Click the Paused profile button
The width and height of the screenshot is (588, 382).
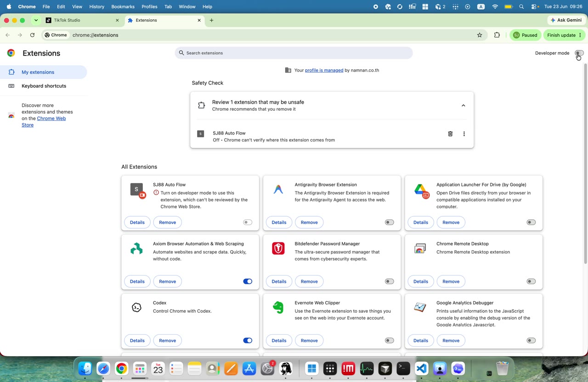pos(525,35)
